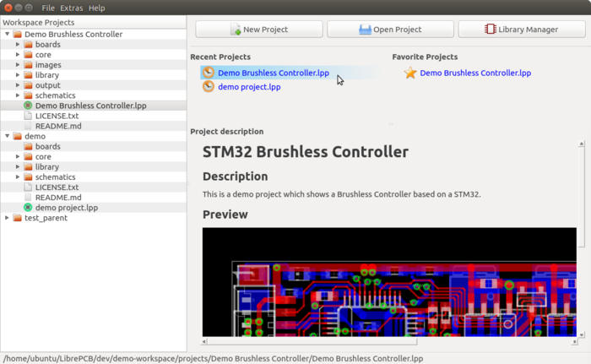Expand the test_parent folder arrow

(7, 218)
